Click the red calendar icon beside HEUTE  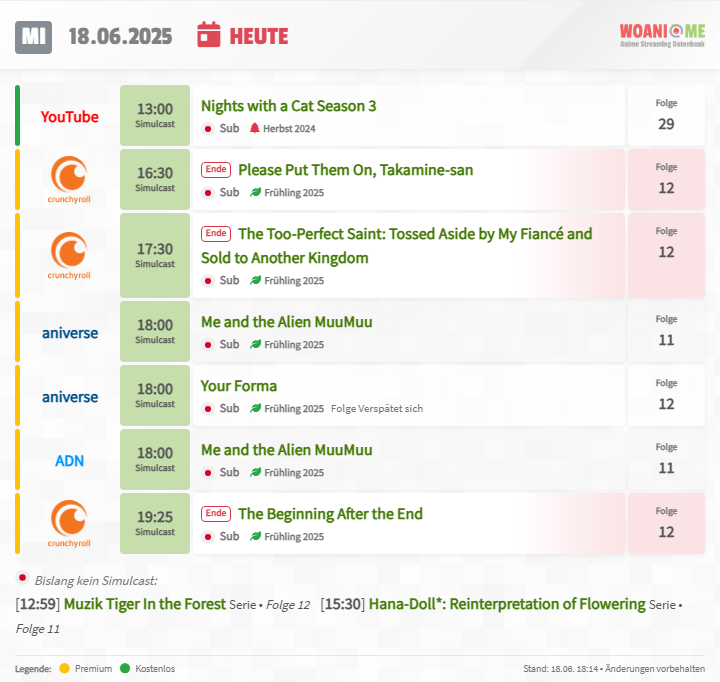click(208, 34)
